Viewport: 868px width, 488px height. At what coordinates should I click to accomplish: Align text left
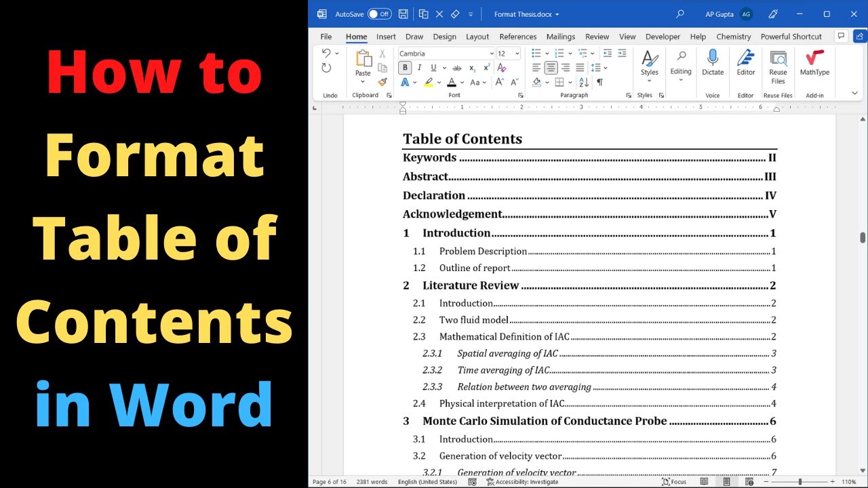click(536, 68)
